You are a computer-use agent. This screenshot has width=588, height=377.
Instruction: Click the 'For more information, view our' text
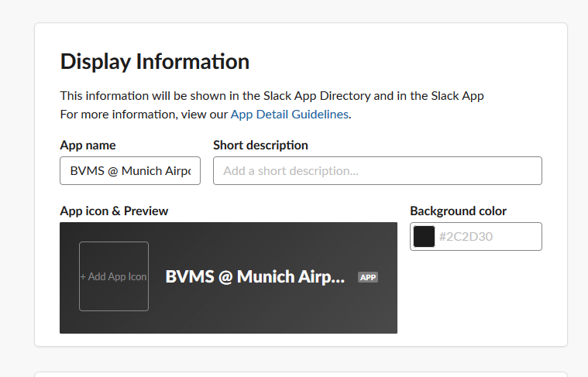(144, 115)
